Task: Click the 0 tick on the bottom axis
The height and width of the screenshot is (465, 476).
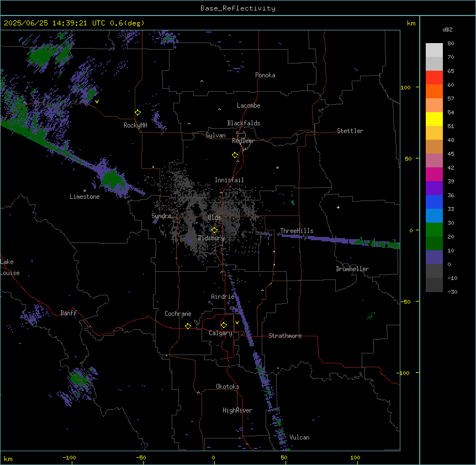Action: [x=213, y=458]
